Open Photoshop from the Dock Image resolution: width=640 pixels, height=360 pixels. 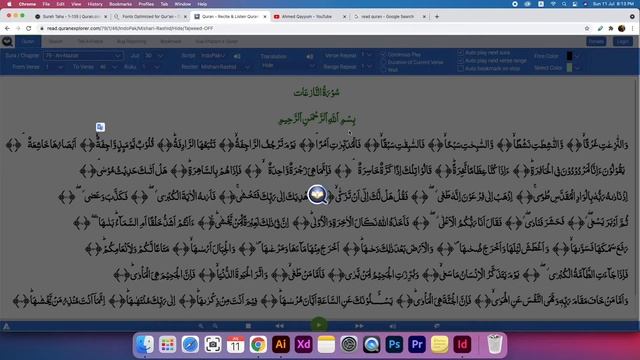point(394,344)
